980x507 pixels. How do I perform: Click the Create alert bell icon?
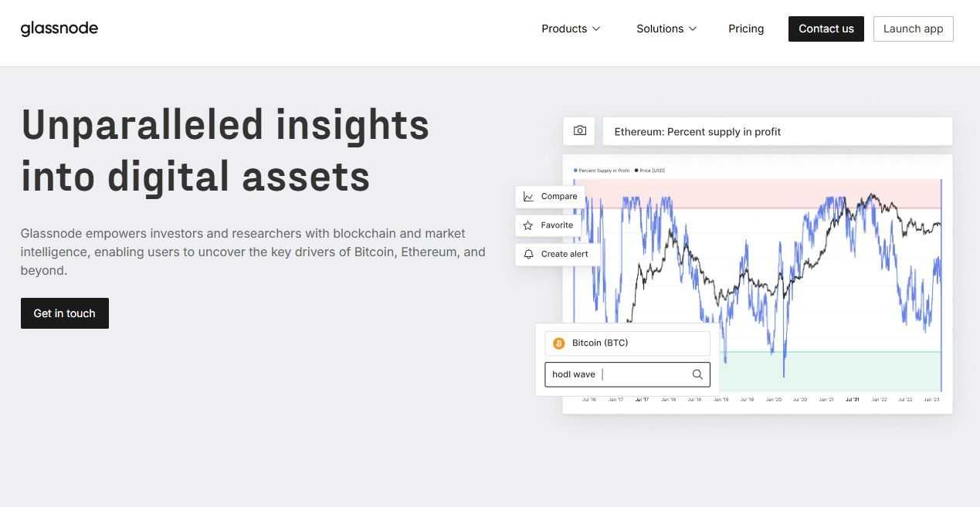point(528,254)
